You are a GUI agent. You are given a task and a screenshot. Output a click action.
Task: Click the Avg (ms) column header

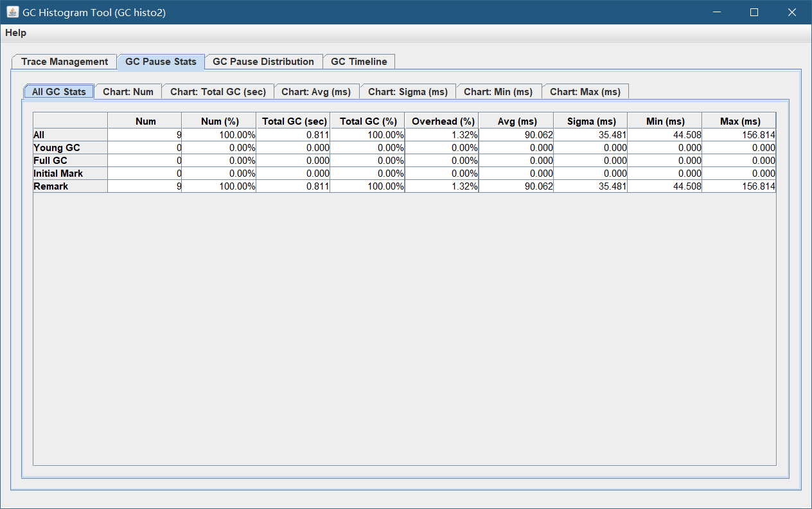[516, 121]
